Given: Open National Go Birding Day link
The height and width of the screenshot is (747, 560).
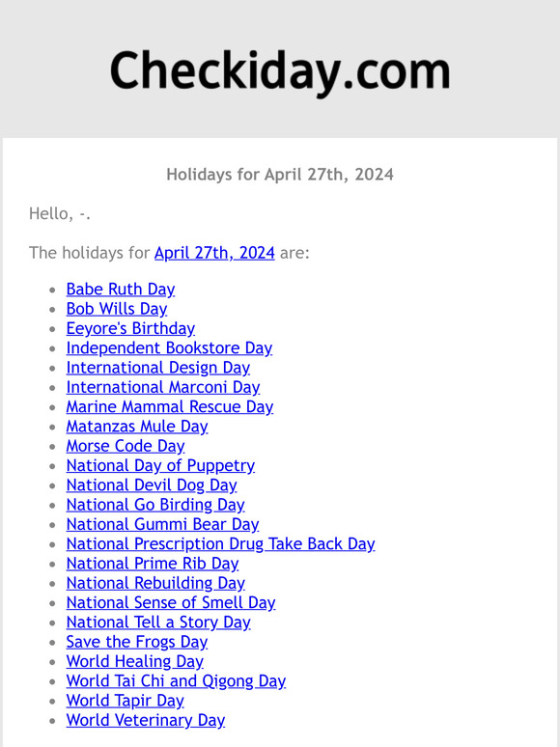Looking at the screenshot, I should [x=155, y=505].
